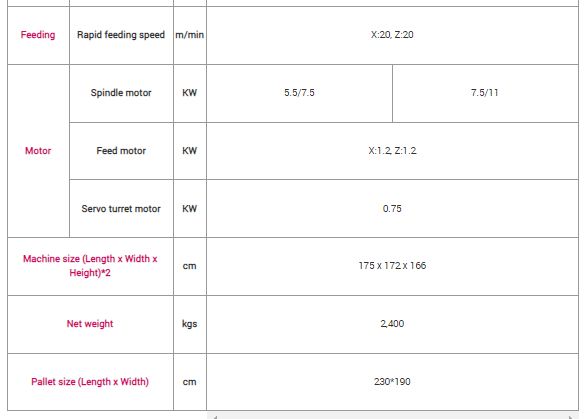This screenshot has height=419, width=588.
Task: Select the 230*190 pallet size value
Action: click(x=392, y=382)
